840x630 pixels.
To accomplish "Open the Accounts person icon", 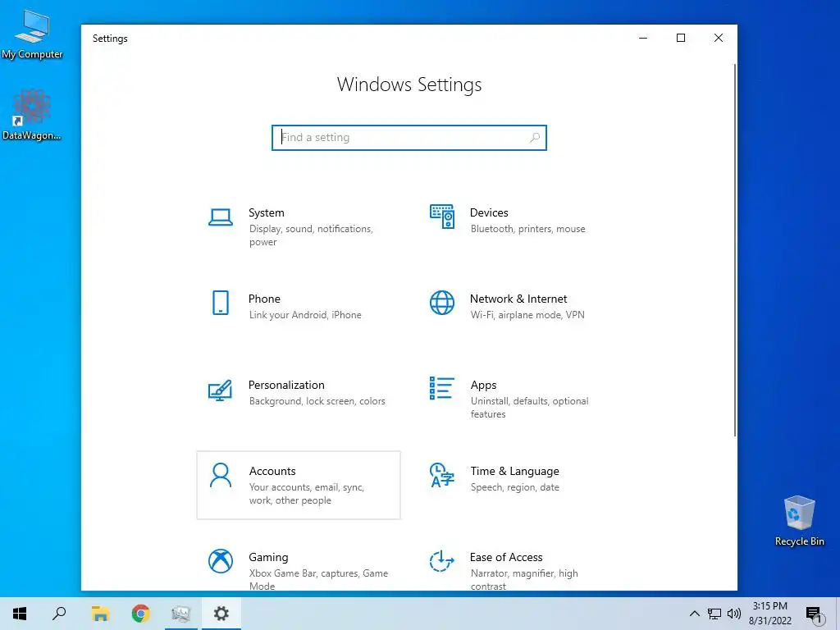I will pos(220,475).
